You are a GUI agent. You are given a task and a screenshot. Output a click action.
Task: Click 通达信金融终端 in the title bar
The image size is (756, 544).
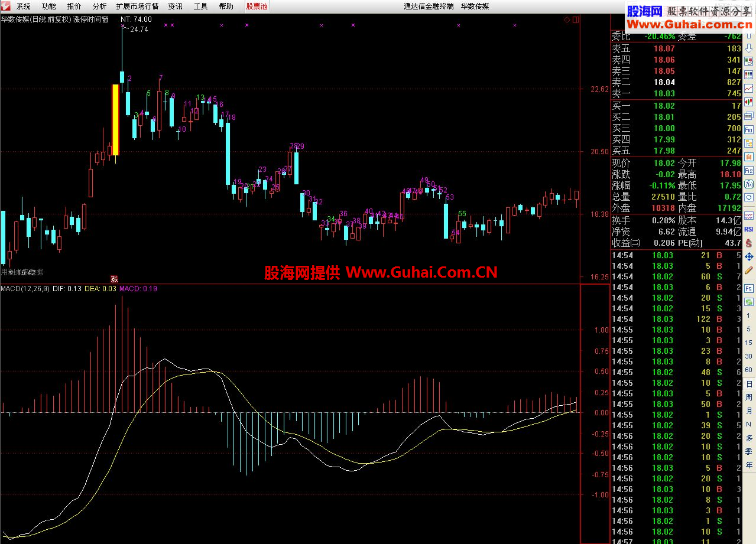coord(429,6)
